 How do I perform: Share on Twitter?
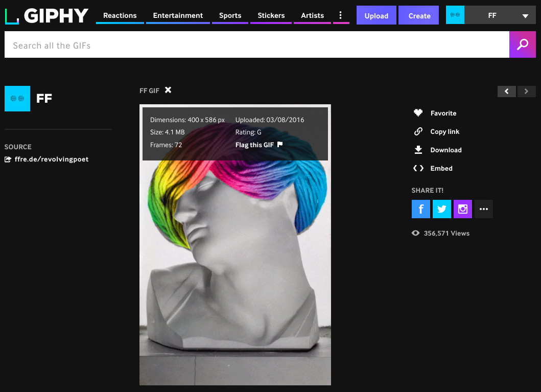(x=441, y=209)
